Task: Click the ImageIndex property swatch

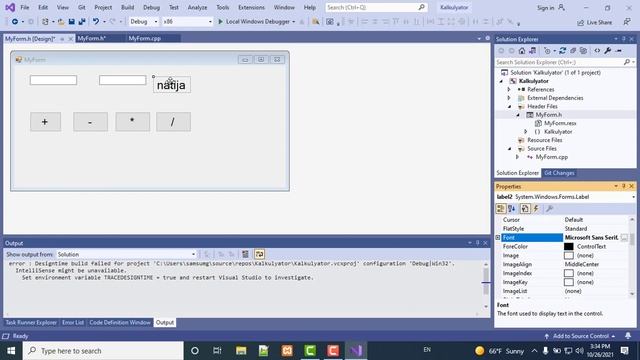Action: 569,273
